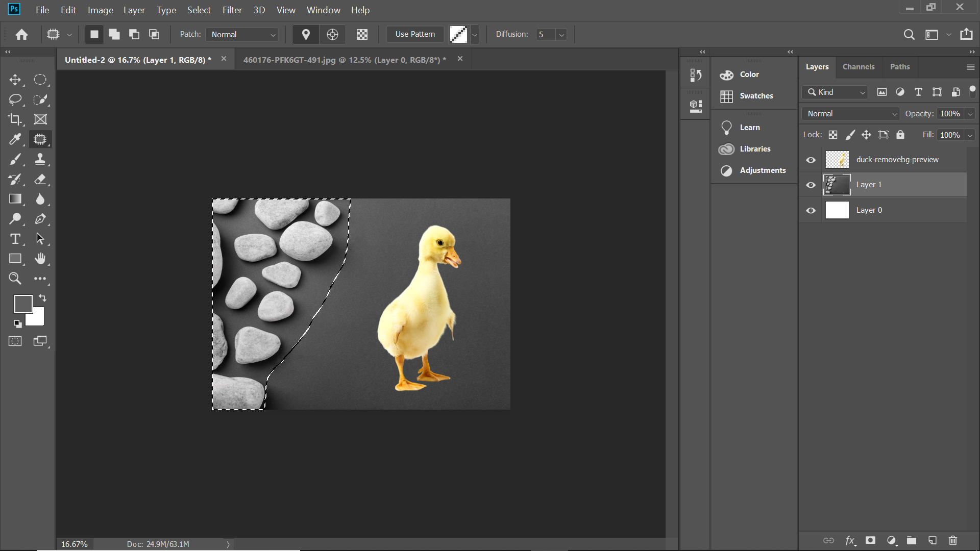Open the Adjustments panel
Image resolution: width=980 pixels, height=551 pixels.
762,170
